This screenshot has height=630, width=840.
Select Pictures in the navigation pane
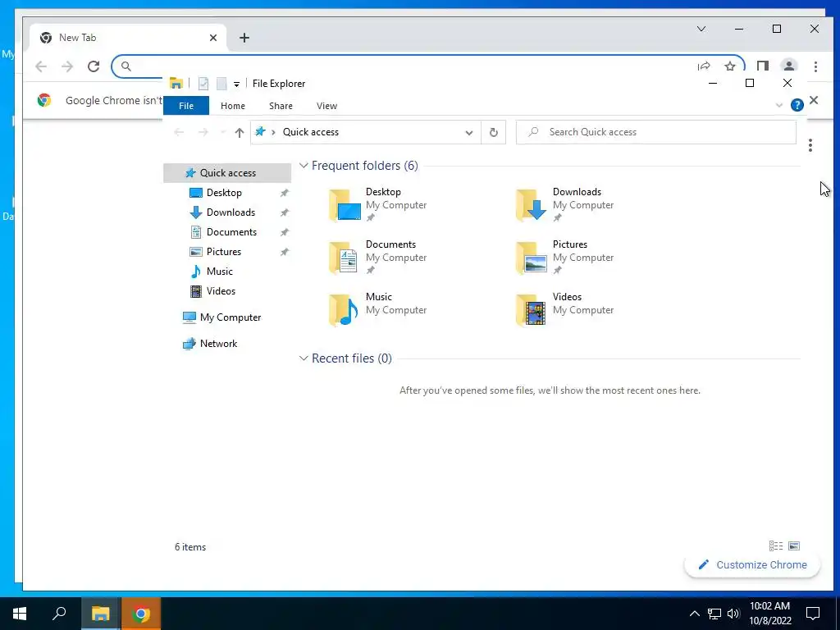coord(224,251)
